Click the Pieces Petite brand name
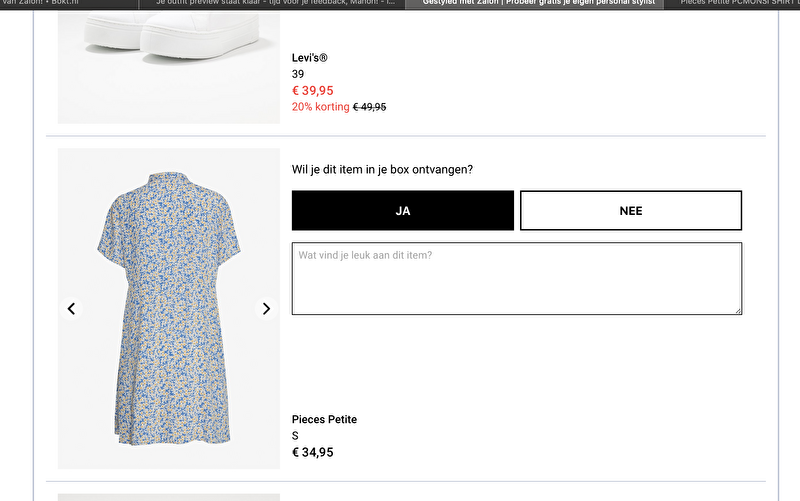This screenshot has height=501, width=800. [324, 420]
